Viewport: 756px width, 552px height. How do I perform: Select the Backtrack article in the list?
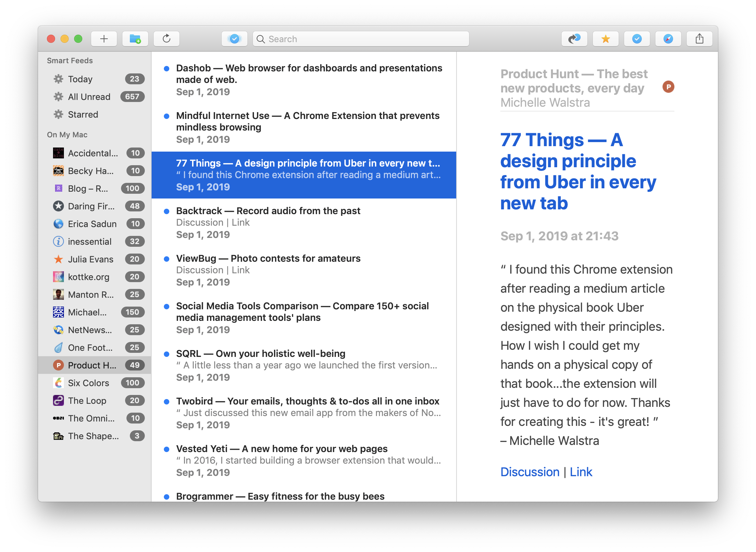coord(268,211)
